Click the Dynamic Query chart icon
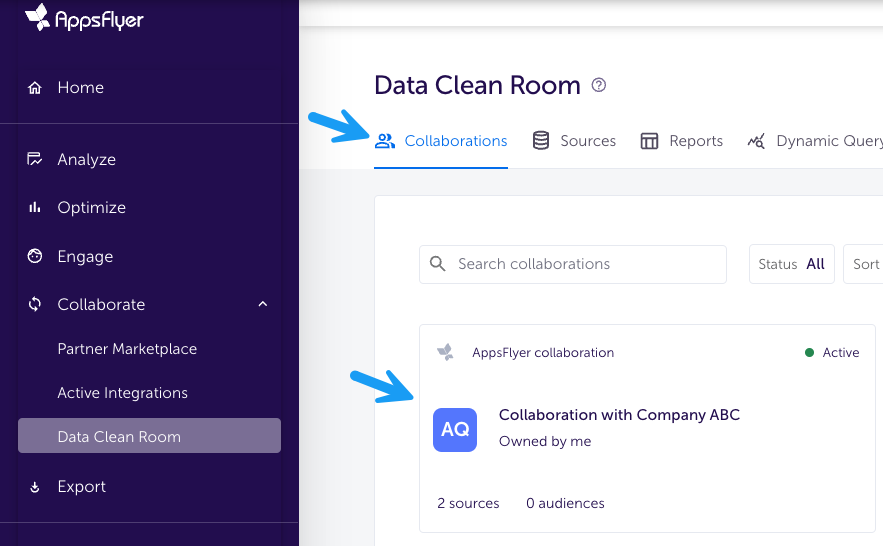This screenshot has width=883, height=546. tap(756, 141)
